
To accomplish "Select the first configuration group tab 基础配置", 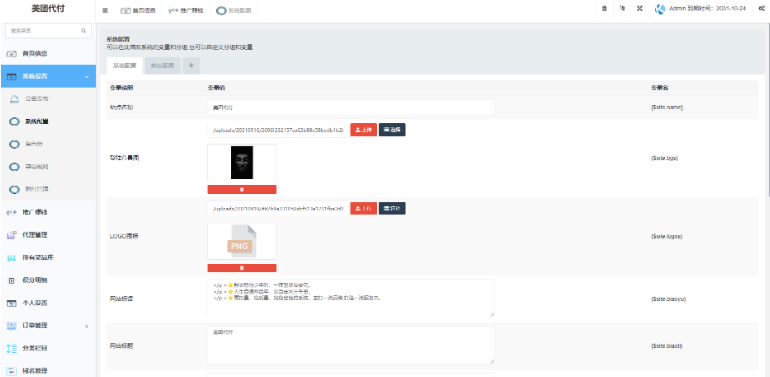I will 125,65.
